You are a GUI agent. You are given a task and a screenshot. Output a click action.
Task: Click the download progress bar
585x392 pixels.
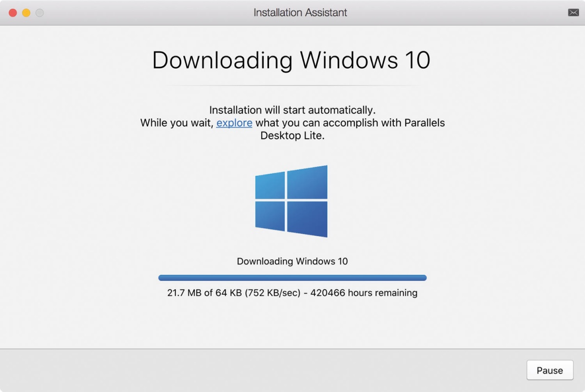pos(292,278)
